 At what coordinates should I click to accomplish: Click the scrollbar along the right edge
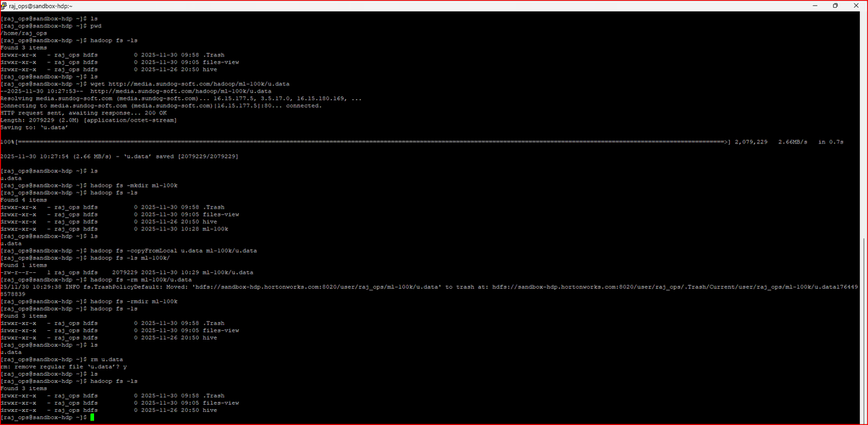pyautogui.click(x=863, y=217)
